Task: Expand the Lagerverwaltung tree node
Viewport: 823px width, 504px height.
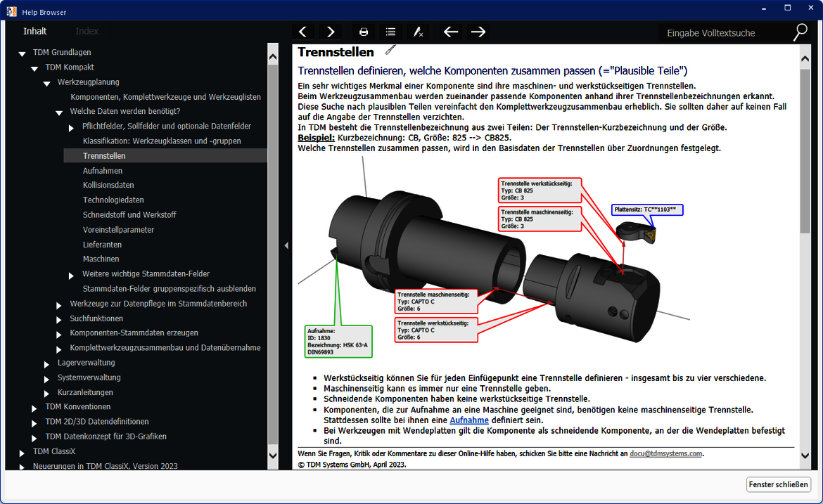Action: [x=47, y=363]
